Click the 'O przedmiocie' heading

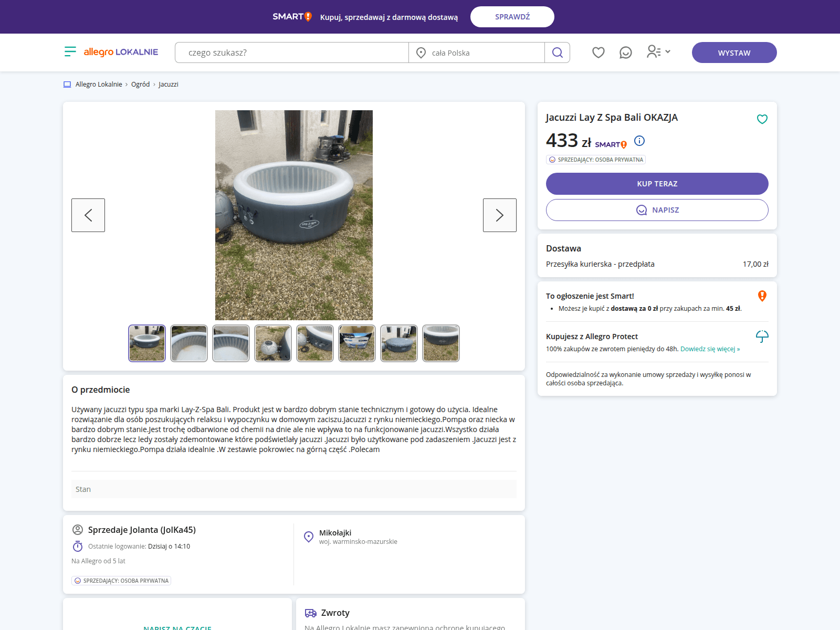tap(101, 390)
